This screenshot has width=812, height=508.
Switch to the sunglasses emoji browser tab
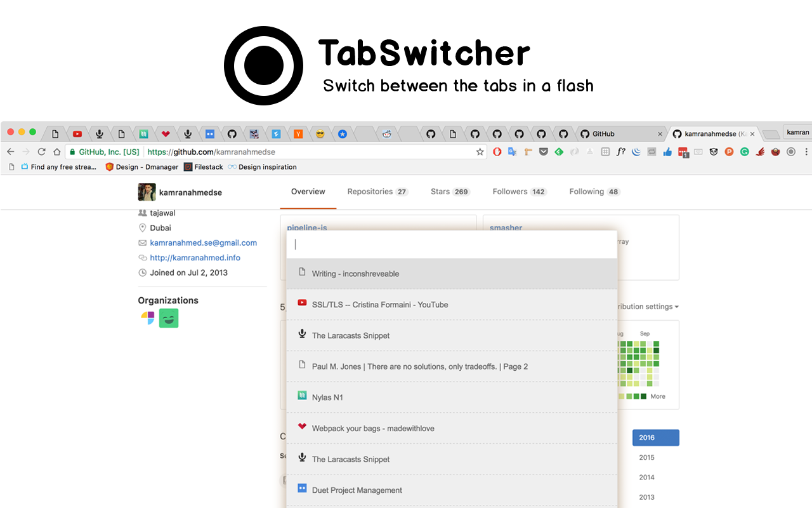[320, 134]
